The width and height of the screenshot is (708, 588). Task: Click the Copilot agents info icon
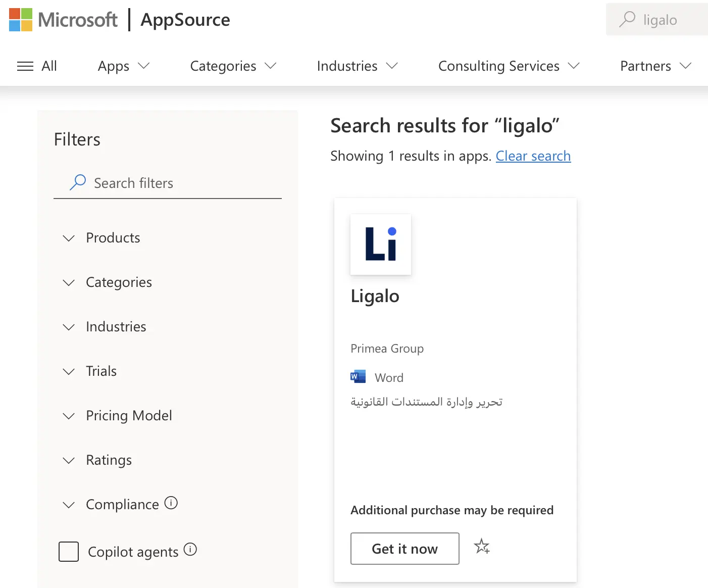click(190, 550)
